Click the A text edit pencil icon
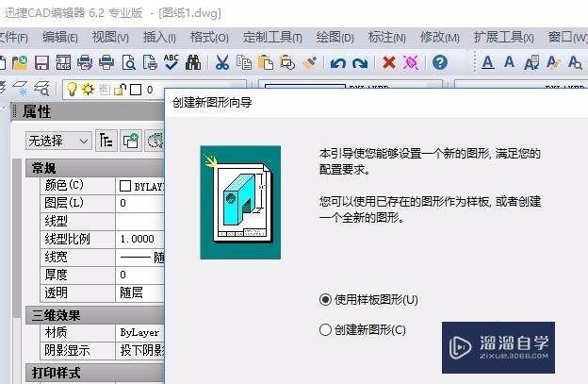588x384 pixels. [x=553, y=62]
